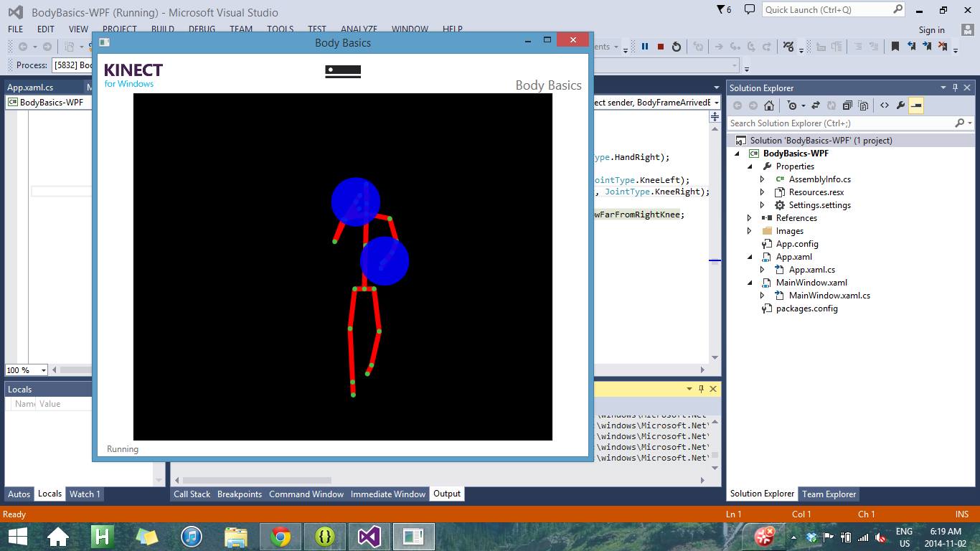The width and height of the screenshot is (980, 551).
Task: Switch to the Call Stack tab
Action: coord(192,494)
